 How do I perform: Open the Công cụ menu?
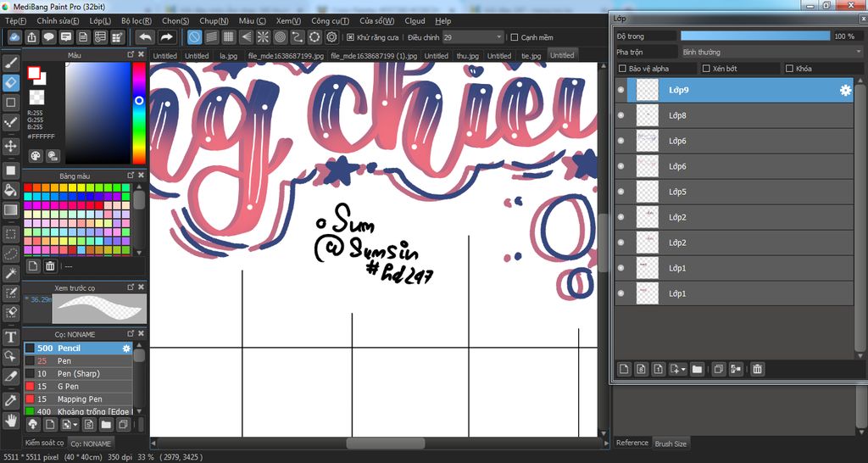click(x=330, y=21)
